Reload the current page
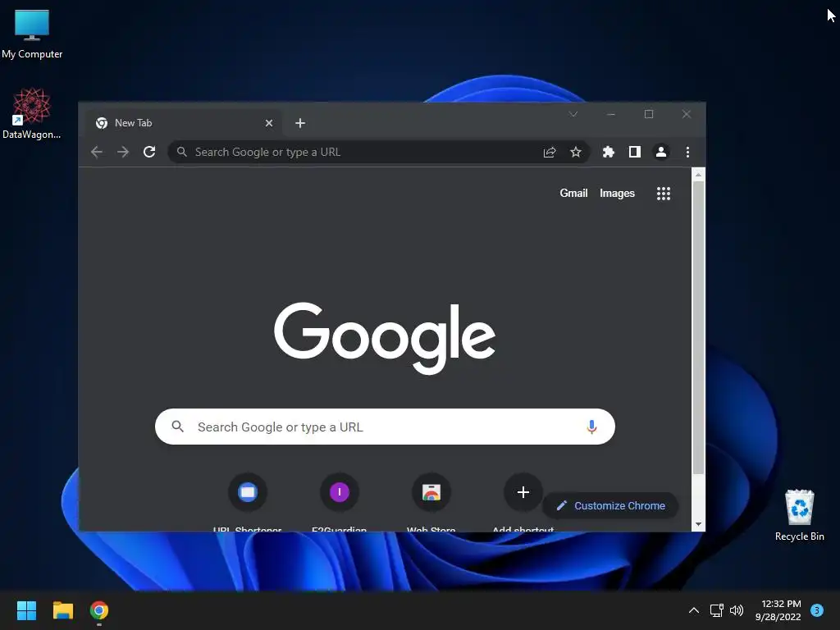Screen dimensions: 840x630 tap(149, 152)
